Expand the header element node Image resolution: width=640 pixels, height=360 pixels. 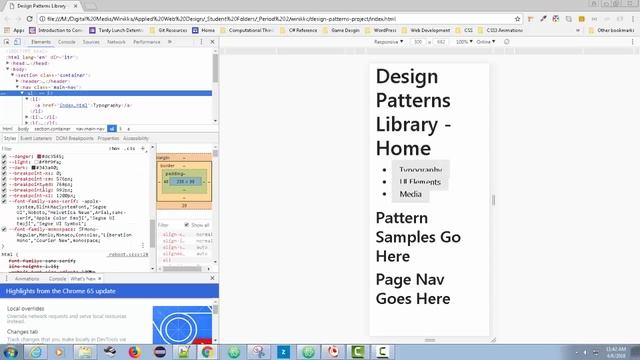(18, 81)
